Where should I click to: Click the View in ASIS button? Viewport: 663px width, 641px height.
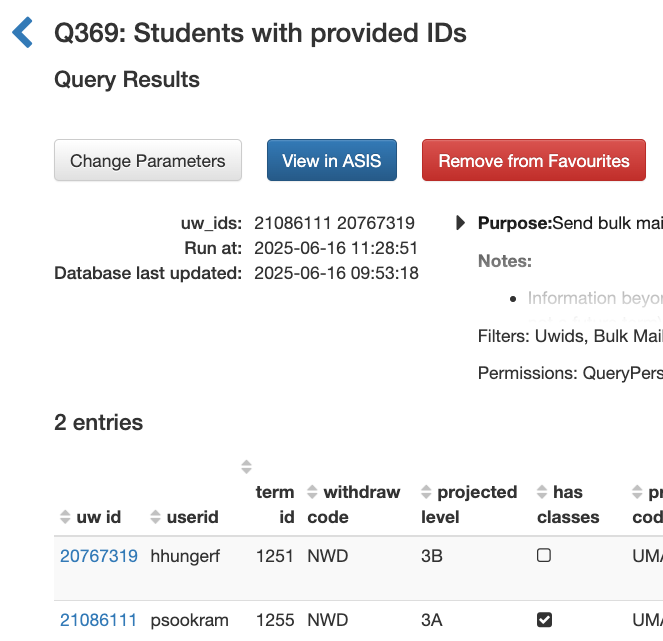click(x=331, y=161)
